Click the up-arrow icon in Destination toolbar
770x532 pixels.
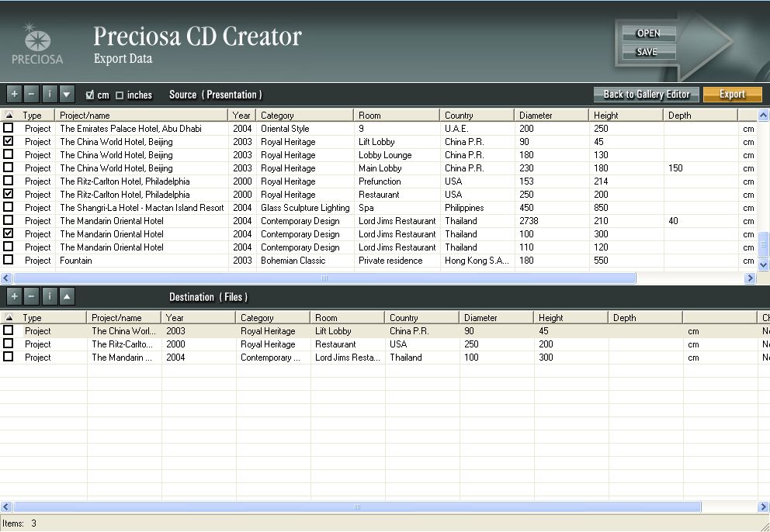tap(67, 296)
